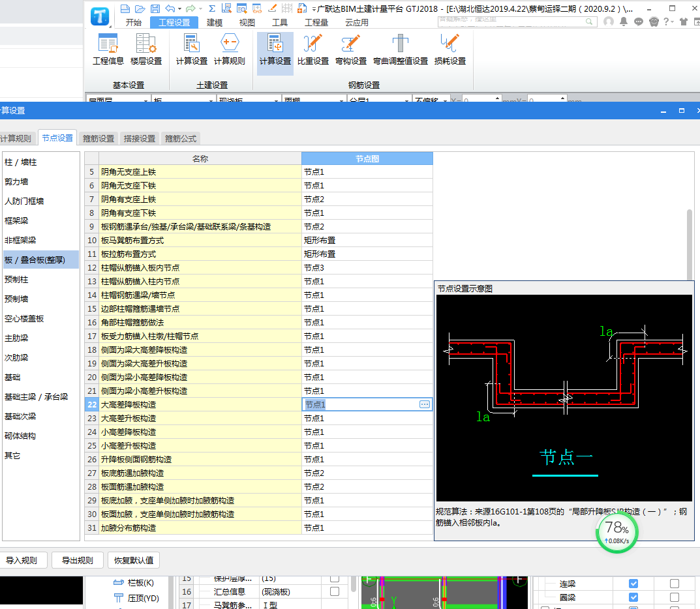The image size is (700, 609).
Task: Open 计算规则 tab in dialog
Action: pos(16,138)
